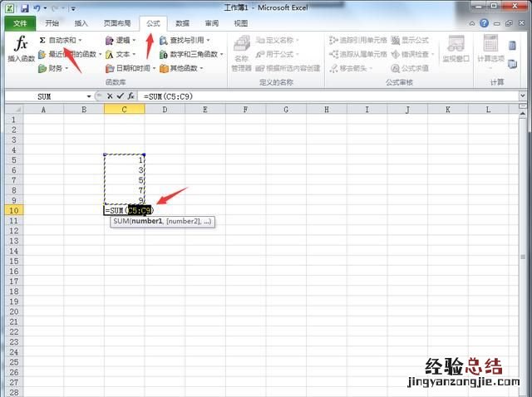Confirm formula with the check mark button
The width and height of the screenshot is (532, 397).
pos(120,96)
